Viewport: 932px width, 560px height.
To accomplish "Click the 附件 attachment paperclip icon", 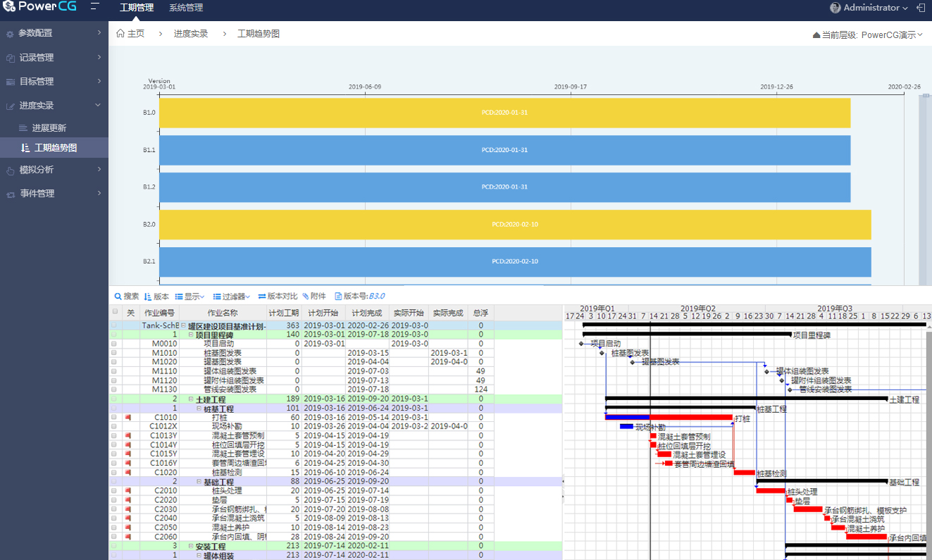I will pyautogui.click(x=306, y=297).
